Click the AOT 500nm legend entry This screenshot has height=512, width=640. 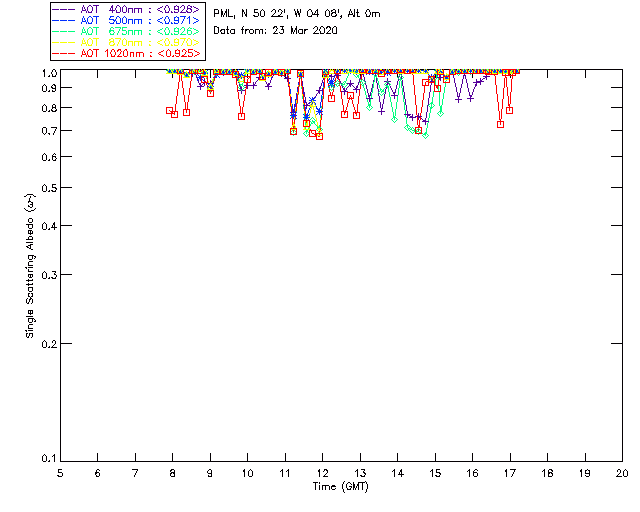(127, 20)
